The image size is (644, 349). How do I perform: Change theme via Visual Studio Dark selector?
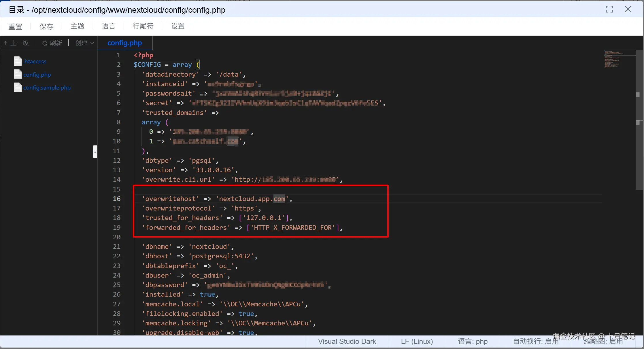tap(347, 342)
